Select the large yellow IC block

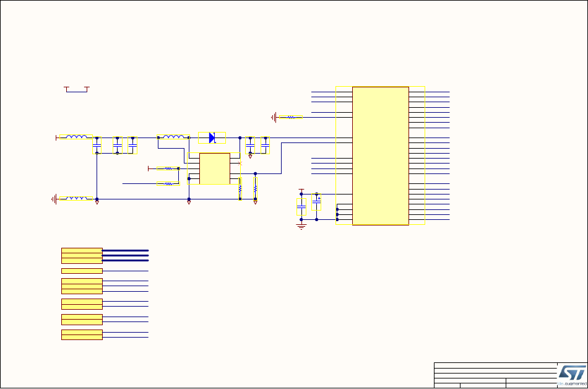coord(380,155)
